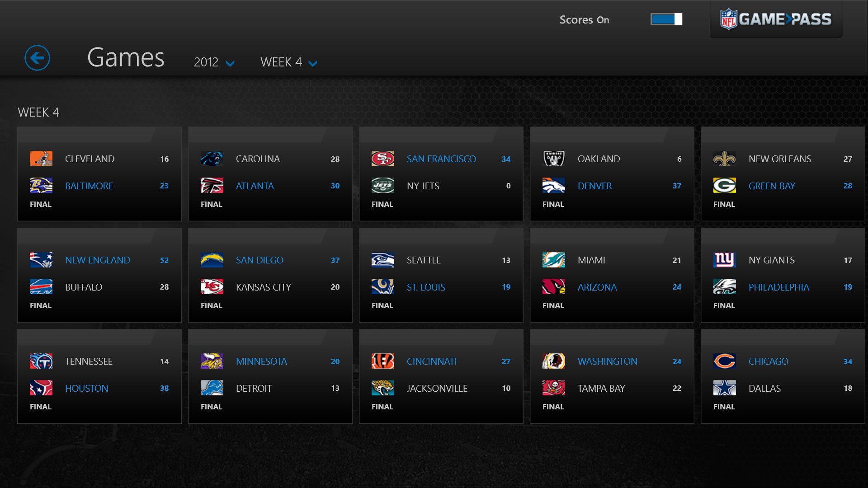Click the Miami Dolphins logo
This screenshot has height=488, width=868.
coord(553,260)
